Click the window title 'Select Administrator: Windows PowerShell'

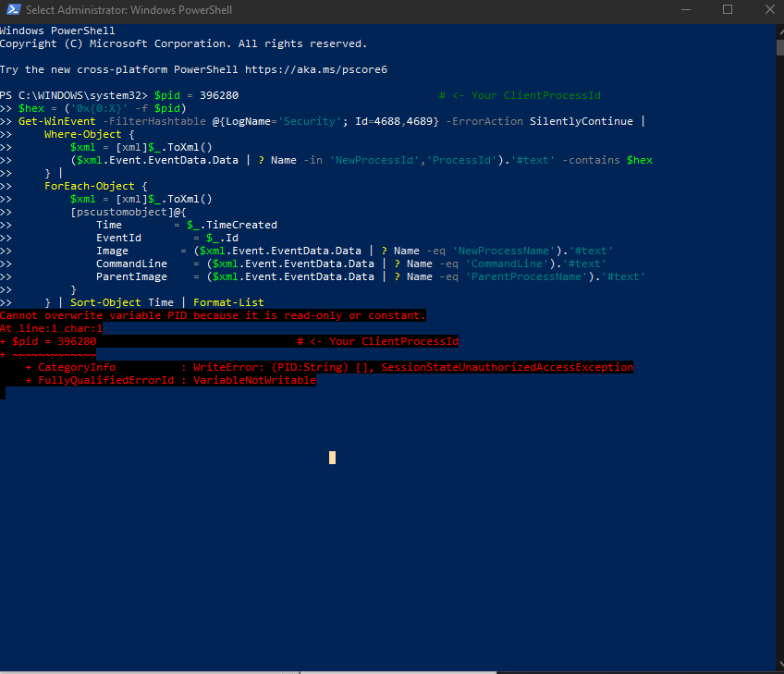pyautogui.click(x=129, y=10)
